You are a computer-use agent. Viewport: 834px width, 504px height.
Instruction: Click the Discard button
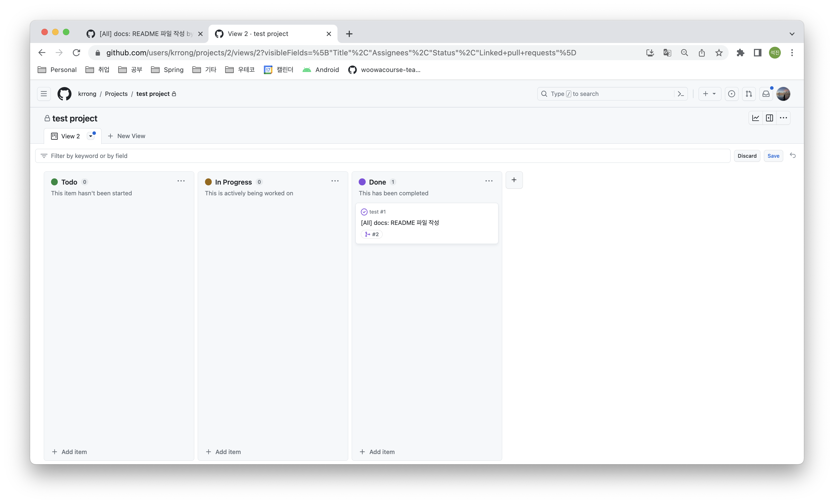click(747, 156)
